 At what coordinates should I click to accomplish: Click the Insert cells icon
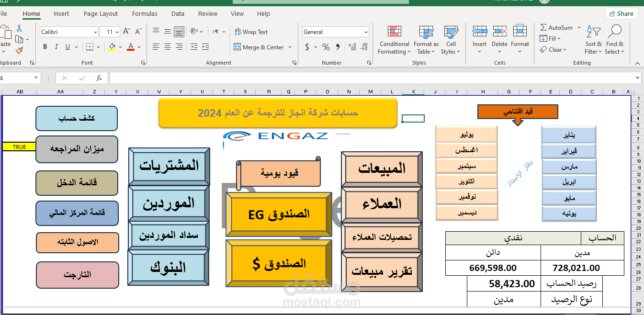[479, 32]
